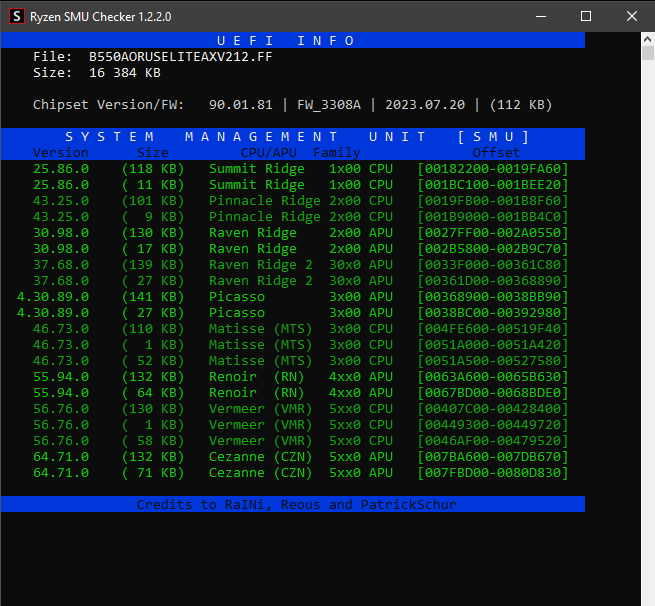This screenshot has height=606, width=655.
Task: Click the System Management Unit header
Action: [292, 137]
